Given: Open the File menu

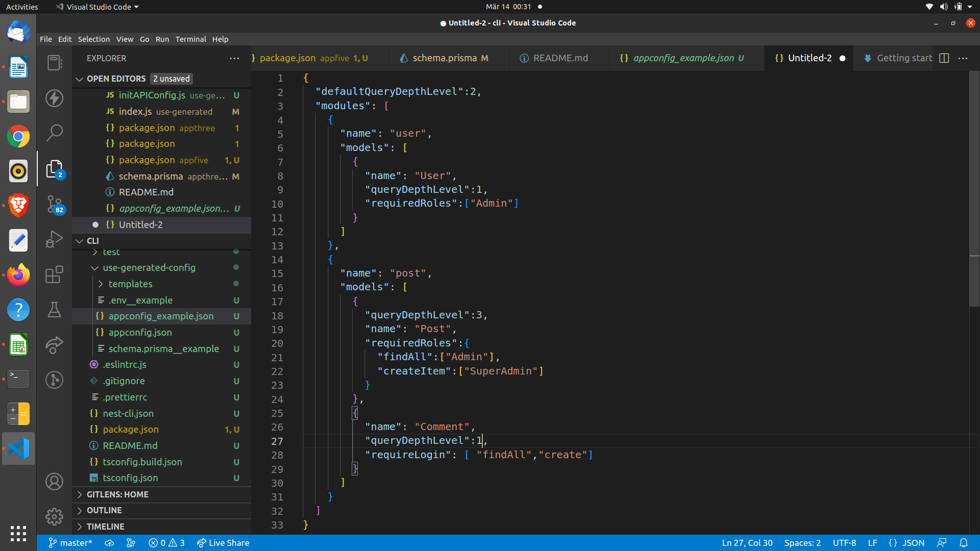Looking at the screenshot, I should coord(46,39).
